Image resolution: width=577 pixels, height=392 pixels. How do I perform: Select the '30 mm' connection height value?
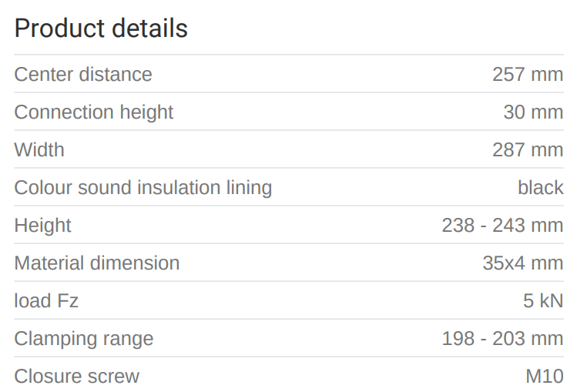[x=533, y=112]
